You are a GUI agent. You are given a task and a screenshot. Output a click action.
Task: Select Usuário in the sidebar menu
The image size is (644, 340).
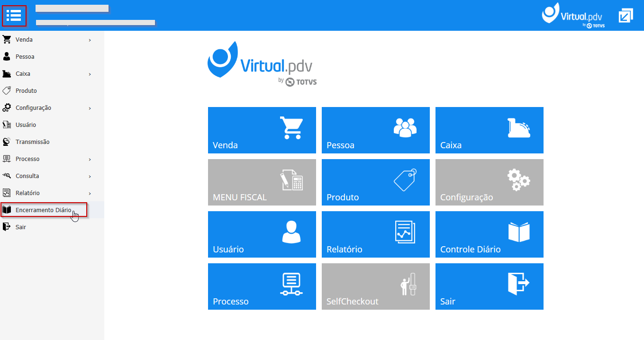tap(52, 125)
